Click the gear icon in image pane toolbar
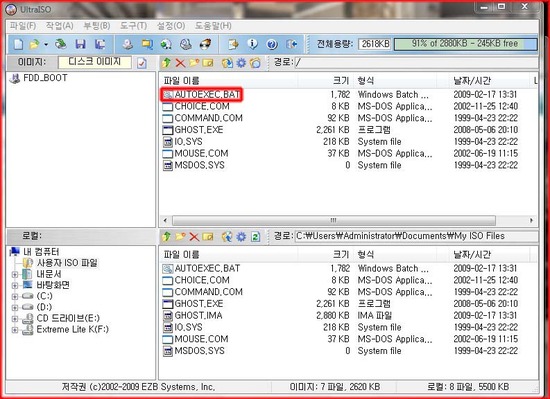 [241, 63]
